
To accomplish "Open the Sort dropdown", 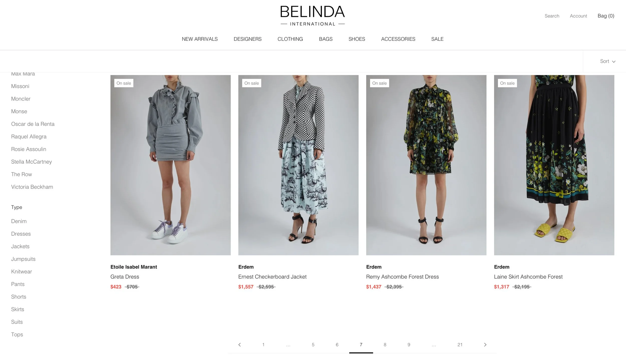I will (x=608, y=61).
